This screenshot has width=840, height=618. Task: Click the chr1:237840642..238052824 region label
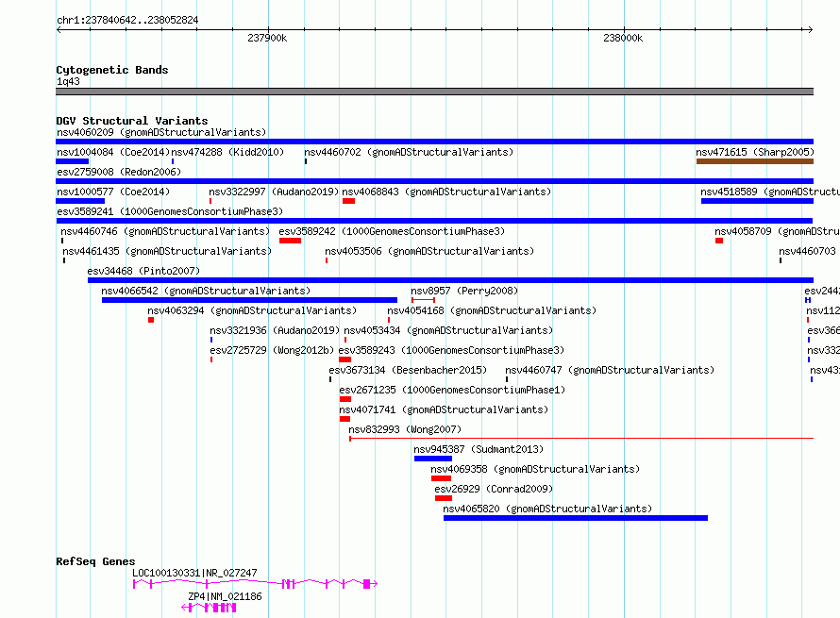click(127, 20)
